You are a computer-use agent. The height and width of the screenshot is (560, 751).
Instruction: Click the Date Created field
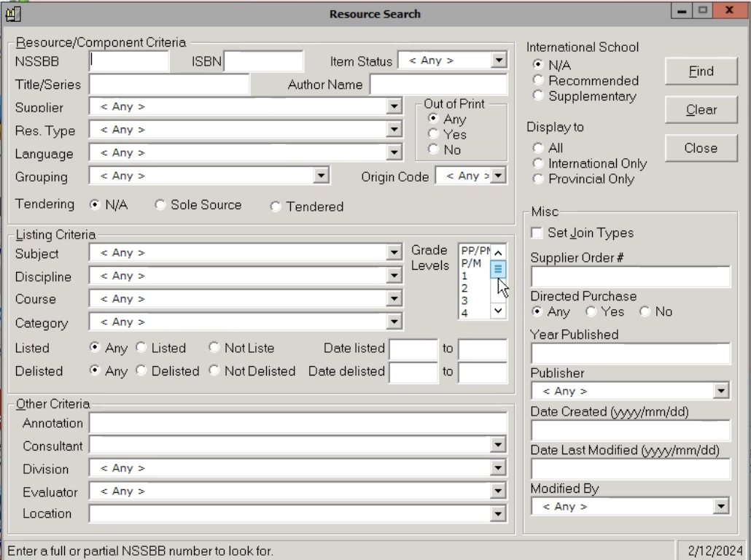pos(631,430)
